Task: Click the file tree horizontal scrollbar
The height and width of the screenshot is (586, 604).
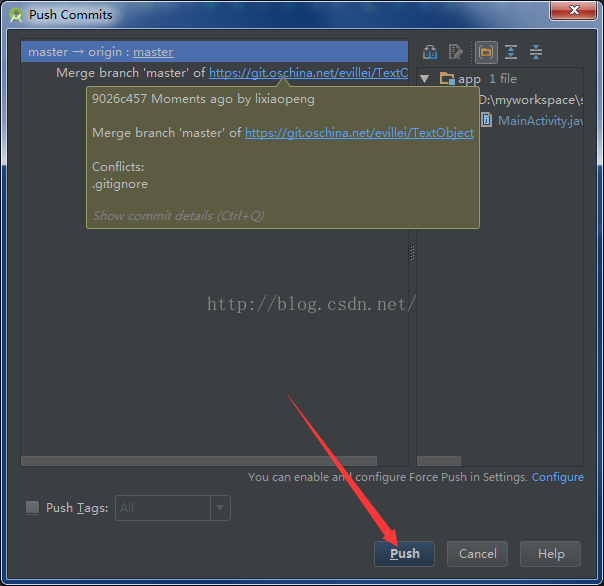Action: [x=439, y=461]
